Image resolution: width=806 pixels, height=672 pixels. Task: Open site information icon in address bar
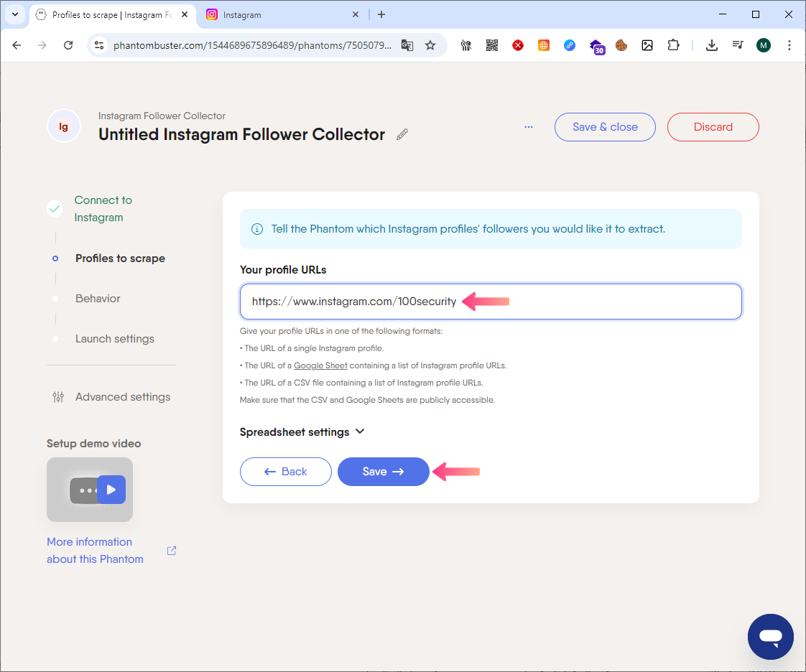(99, 45)
